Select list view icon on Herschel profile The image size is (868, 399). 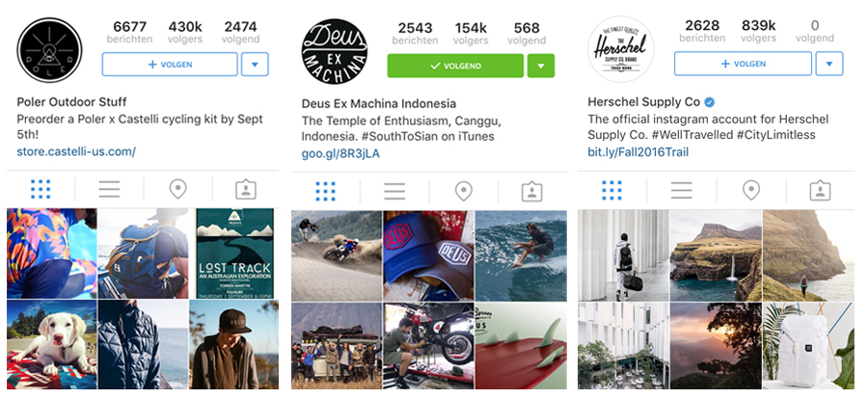682,191
